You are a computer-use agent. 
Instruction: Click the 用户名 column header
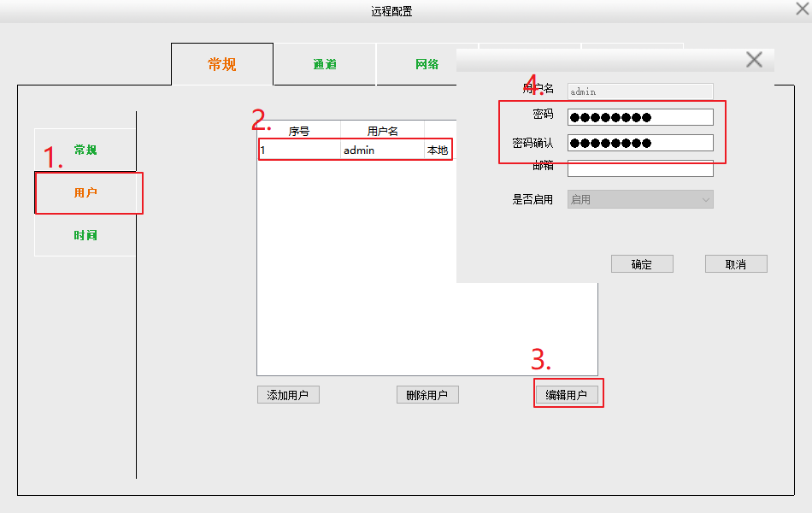tap(382, 131)
